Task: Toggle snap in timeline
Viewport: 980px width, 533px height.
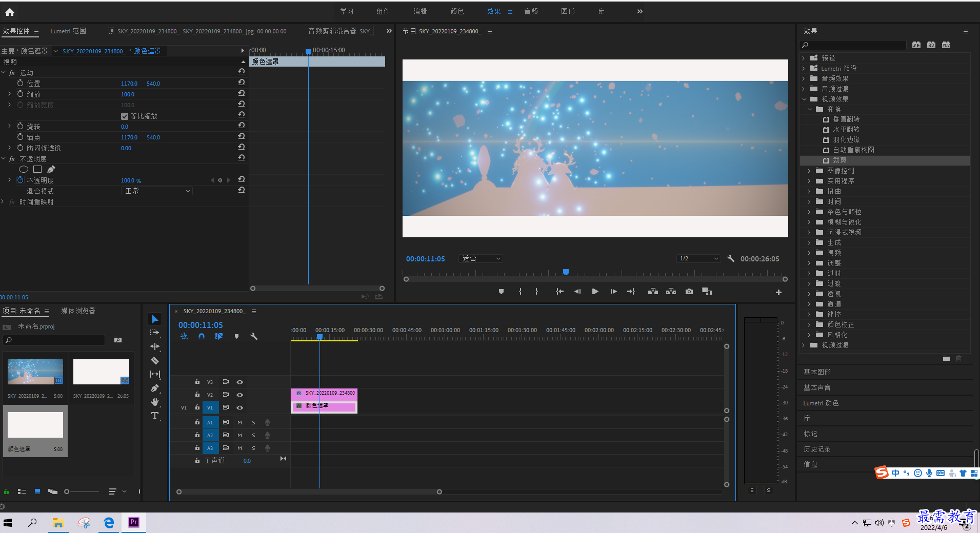Action: coord(202,336)
